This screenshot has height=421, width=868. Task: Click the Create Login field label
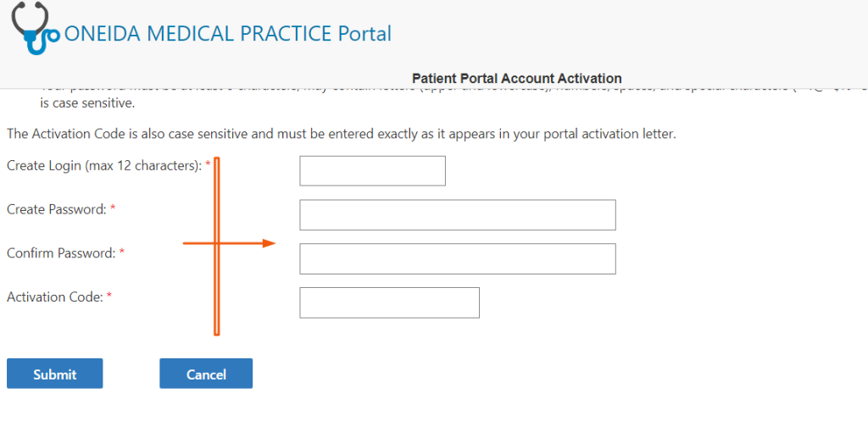pos(104,165)
